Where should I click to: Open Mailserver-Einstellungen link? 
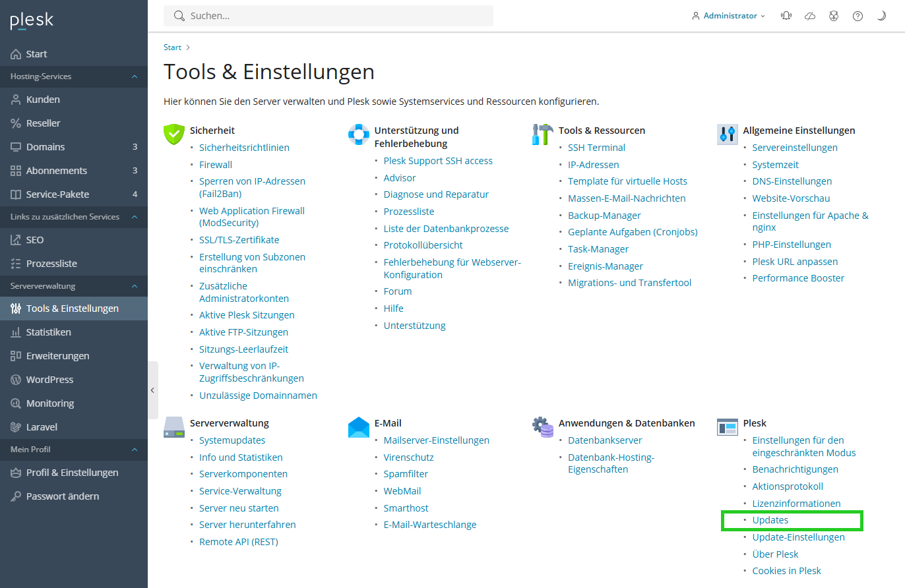click(x=437, y=440)
